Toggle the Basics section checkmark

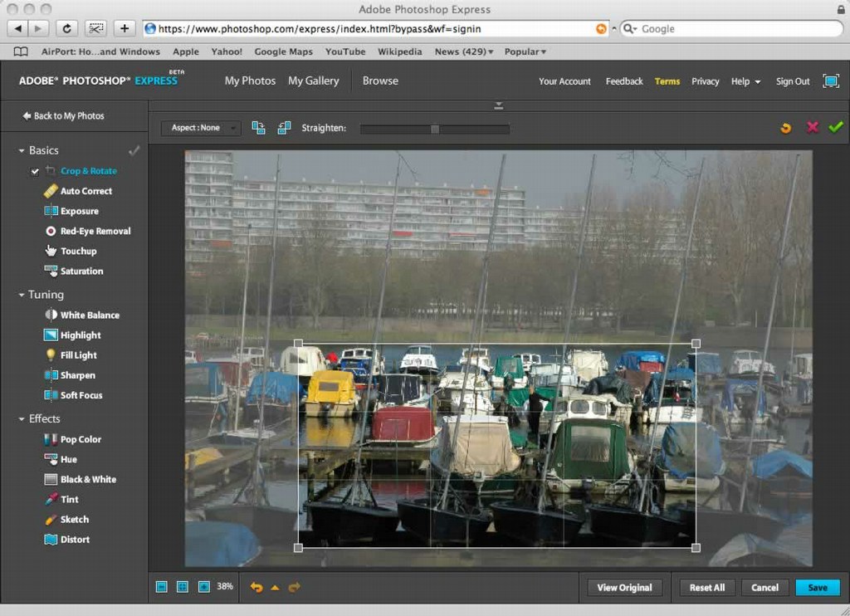[x=134, y=150]
